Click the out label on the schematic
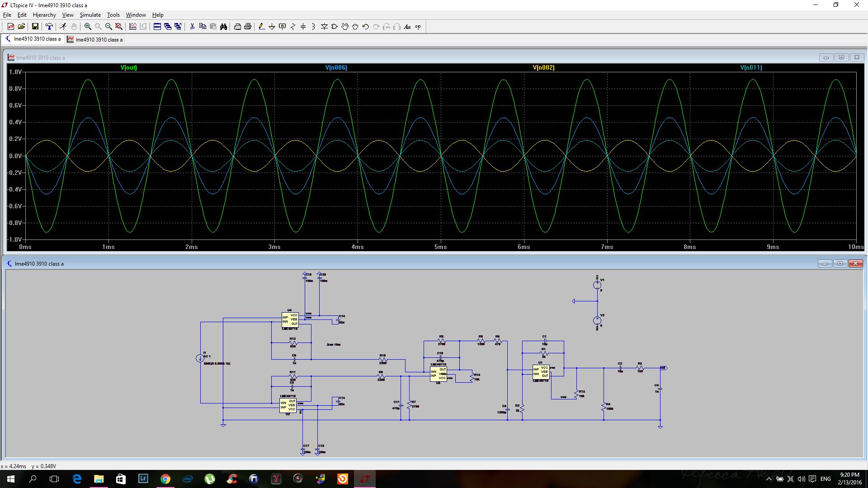The image size is (868, 488). coord(663,368)
